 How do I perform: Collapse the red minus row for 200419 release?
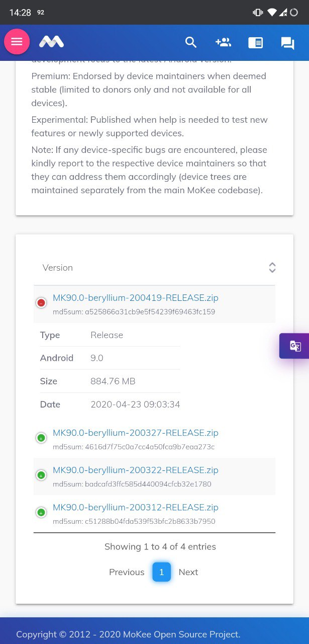coord(41,303)
